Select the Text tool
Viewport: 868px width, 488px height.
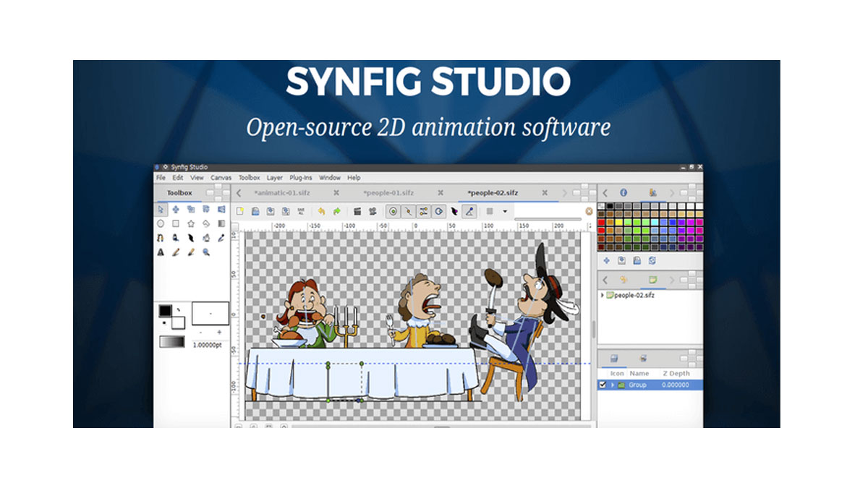[161, 252]
